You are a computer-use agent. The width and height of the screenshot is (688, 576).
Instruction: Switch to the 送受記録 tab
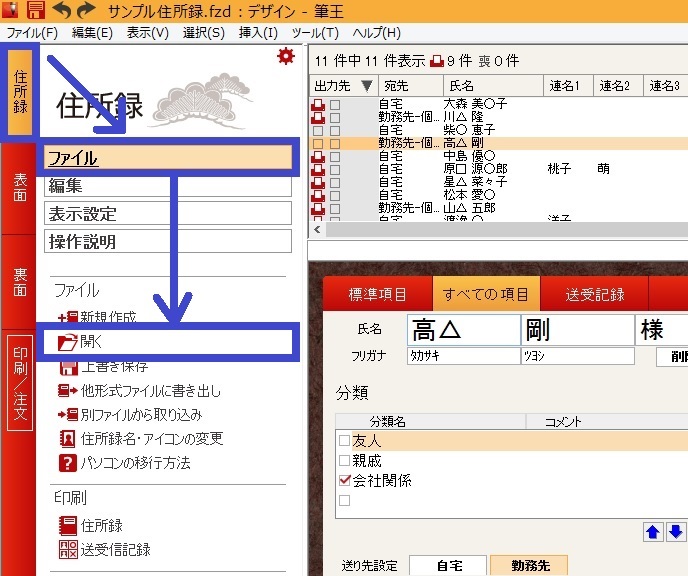coord(595,294)
